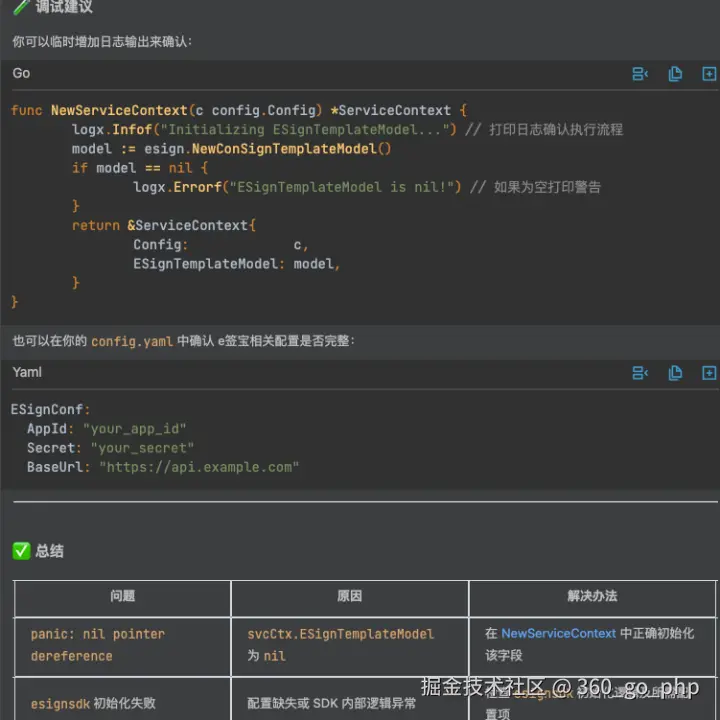Click the AppId "your_app_id" line
The width and height of the screenshot is (720, 720).
tap(107, 429)
